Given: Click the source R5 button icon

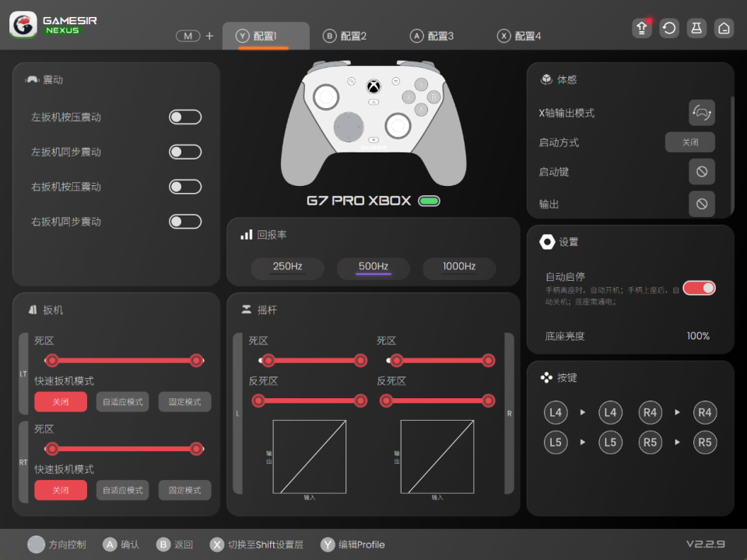Looking at the screenshot, I should pyautogui.click(x=651, y=442).
